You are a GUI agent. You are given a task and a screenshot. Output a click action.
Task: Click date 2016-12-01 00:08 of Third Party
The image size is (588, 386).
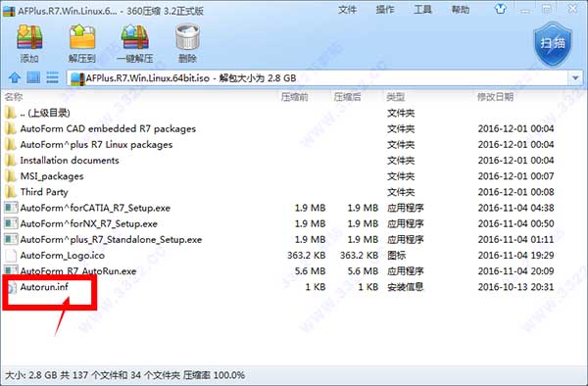515,192
